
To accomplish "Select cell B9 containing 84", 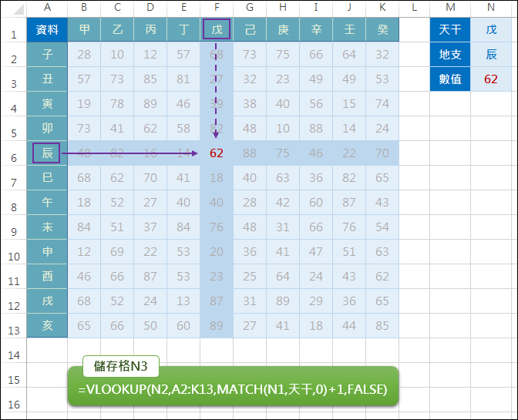I will [x=84, y=227].
